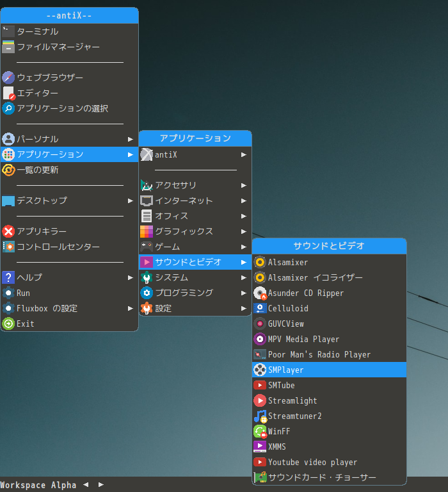Click the Workspace Alpha label
The image size is (448, 492).
pyautogui.click(x=38, y=485)
